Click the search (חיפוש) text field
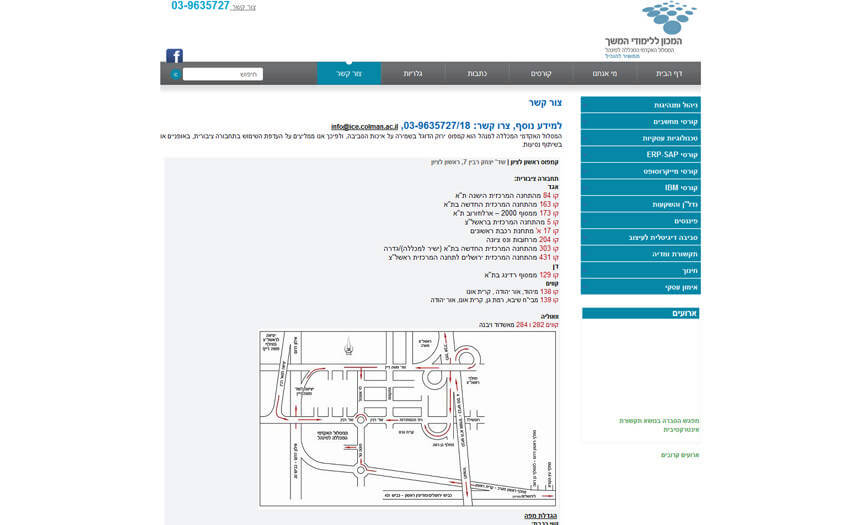Screen dimensions: 850x525 223,74
